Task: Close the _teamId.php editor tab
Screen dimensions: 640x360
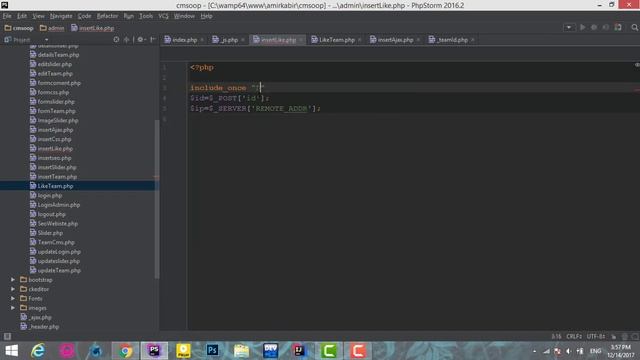Action: pyautogui.click(x=473, y=40)
